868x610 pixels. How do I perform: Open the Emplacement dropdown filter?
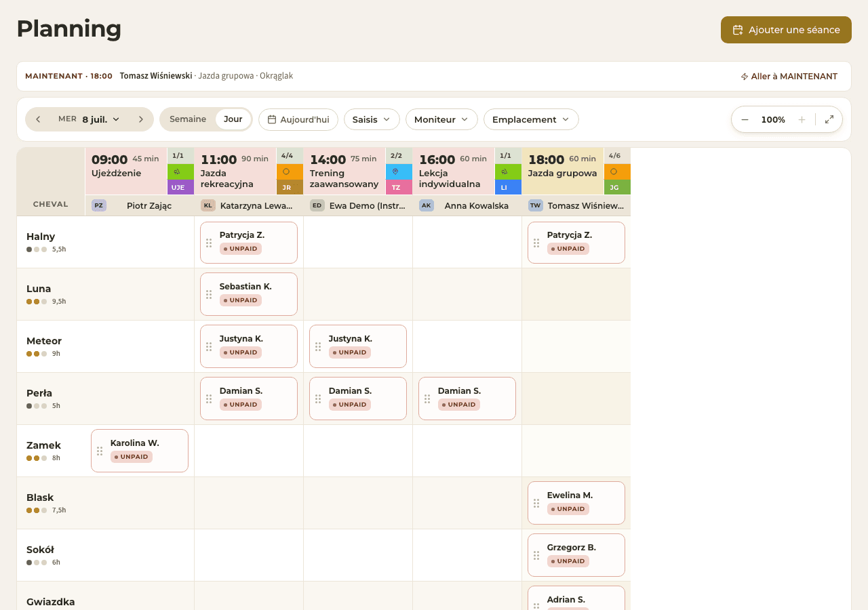pyautogui.click(x=531, y=119)
